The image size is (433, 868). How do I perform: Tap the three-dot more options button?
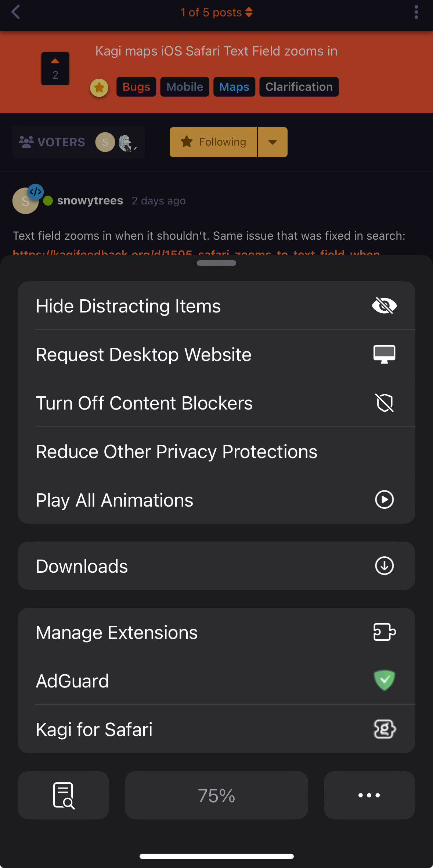pyautogui.click(x=369, y=795)
